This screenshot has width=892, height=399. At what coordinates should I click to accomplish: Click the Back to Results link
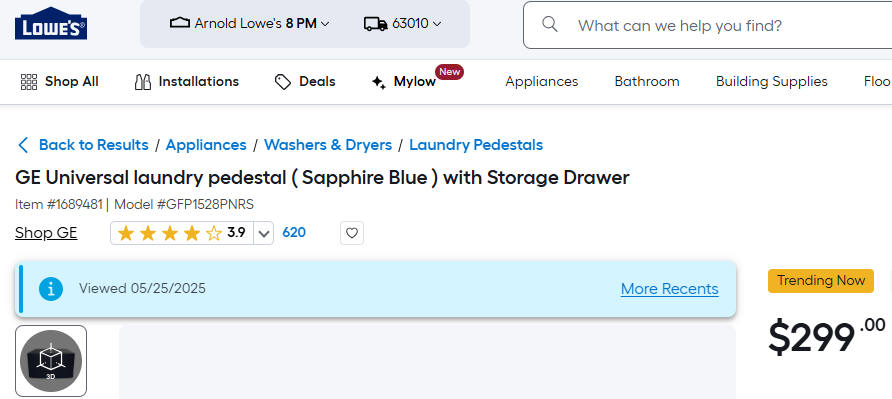coord(93,145)
